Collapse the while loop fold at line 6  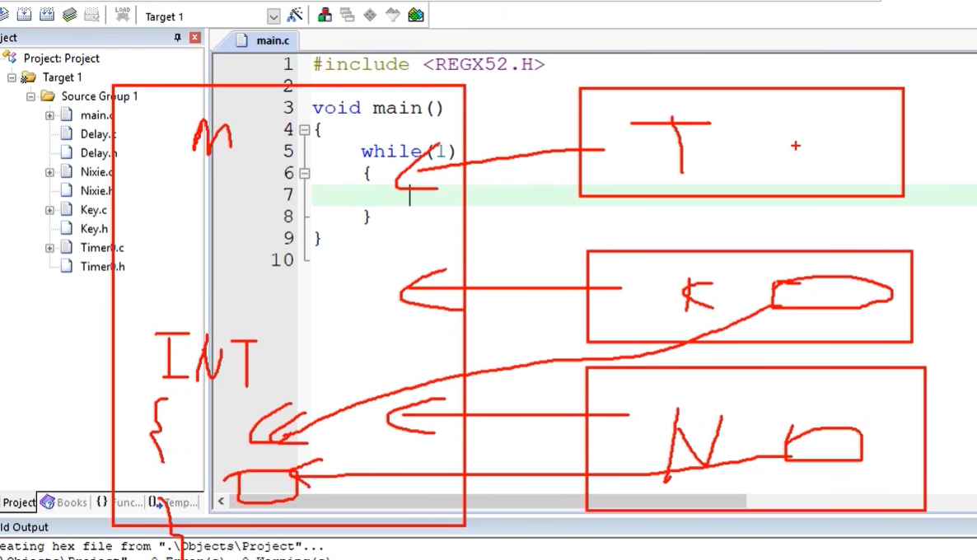click(x=305, y=174)
